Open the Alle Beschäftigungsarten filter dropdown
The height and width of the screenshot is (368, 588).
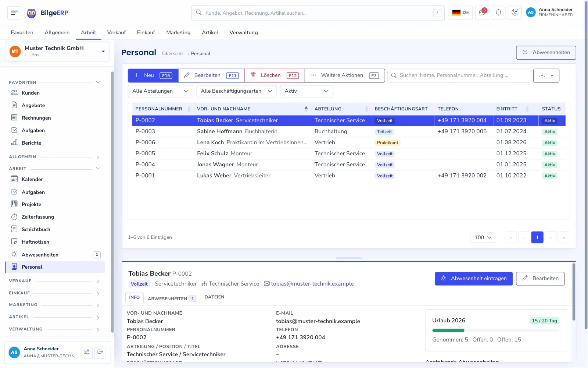pos(237,91)
